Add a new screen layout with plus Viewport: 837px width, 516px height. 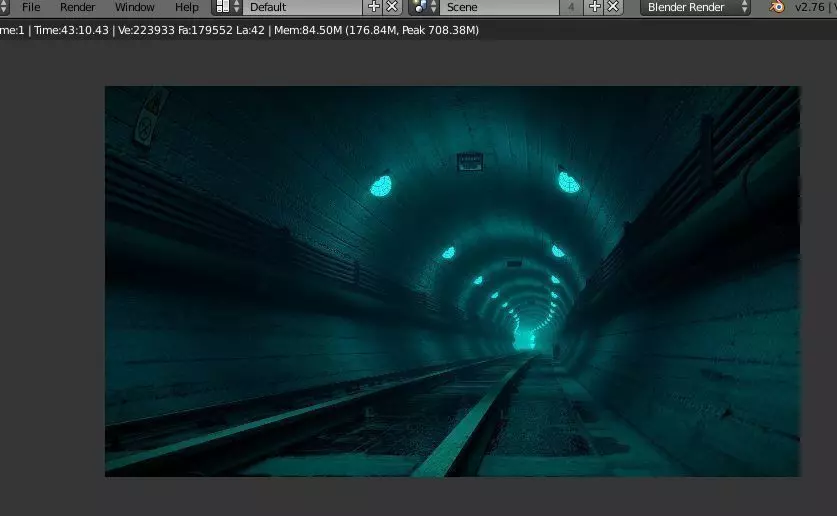[374, 7]
